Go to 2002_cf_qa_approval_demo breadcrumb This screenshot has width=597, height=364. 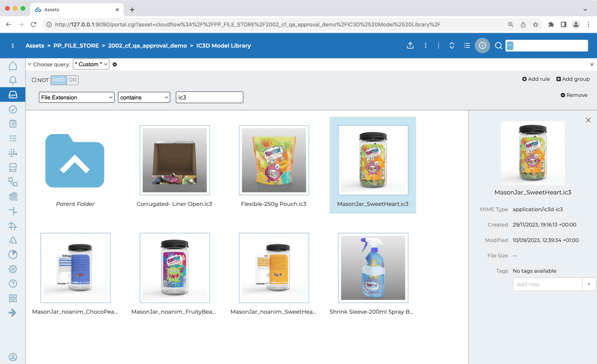(x=147, y=45)
